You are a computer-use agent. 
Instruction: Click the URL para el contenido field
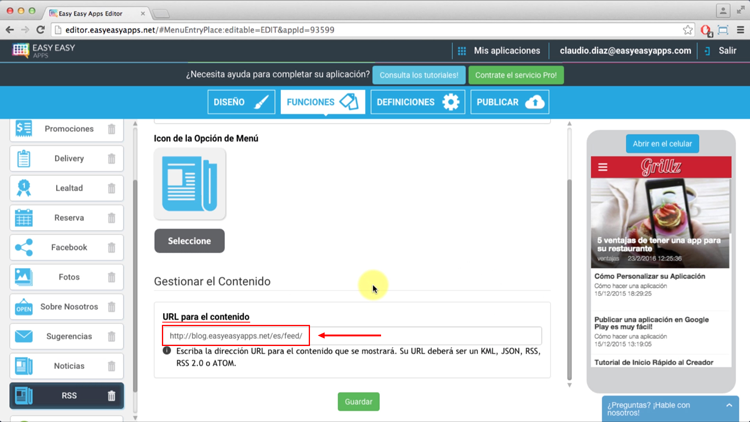pos(352,336)
